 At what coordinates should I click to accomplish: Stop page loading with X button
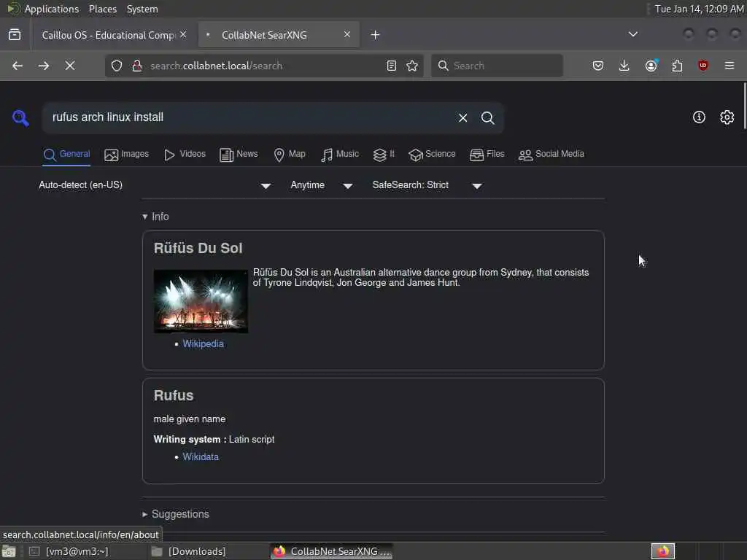(70, 66)
